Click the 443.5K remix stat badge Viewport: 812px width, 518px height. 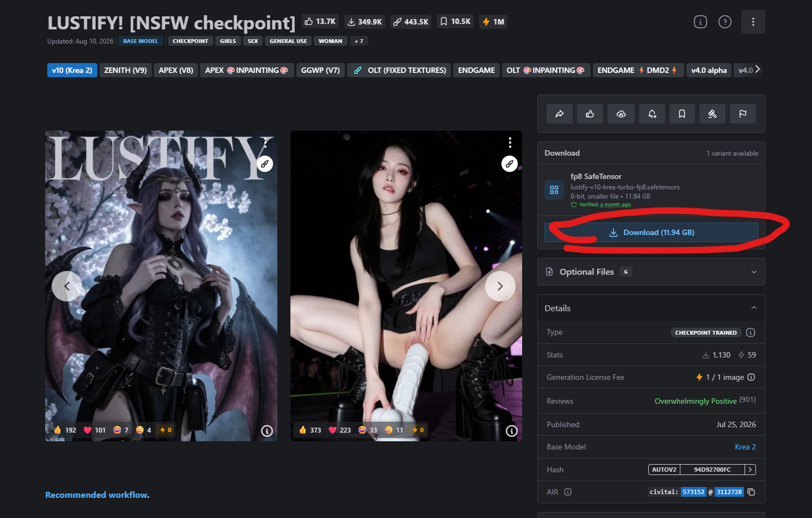pyautogui.click(x=411, y=22)
